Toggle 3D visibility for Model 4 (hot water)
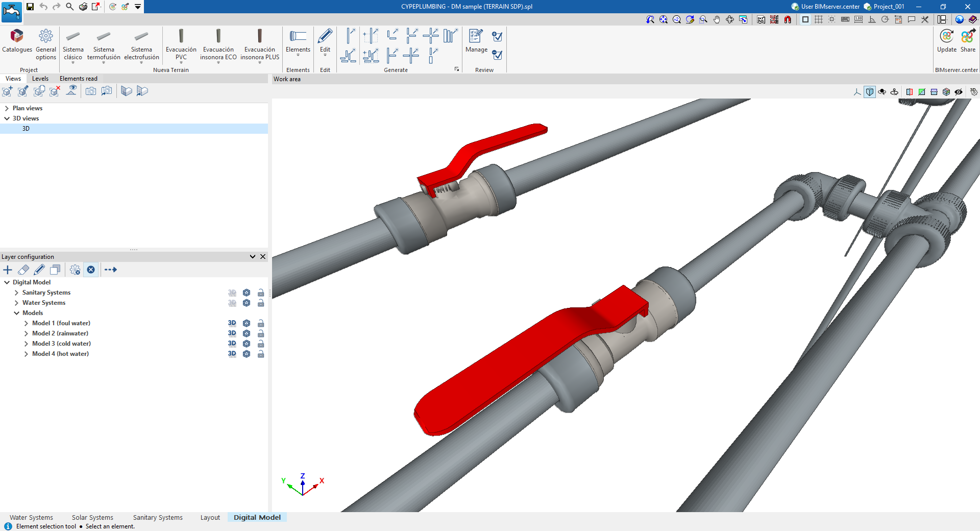 pos(232,354)
